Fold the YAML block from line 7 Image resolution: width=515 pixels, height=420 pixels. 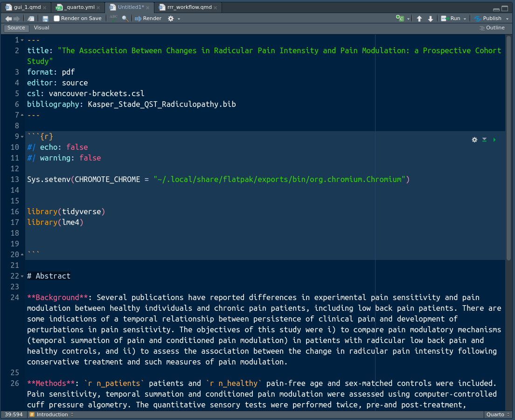point(22,115)
